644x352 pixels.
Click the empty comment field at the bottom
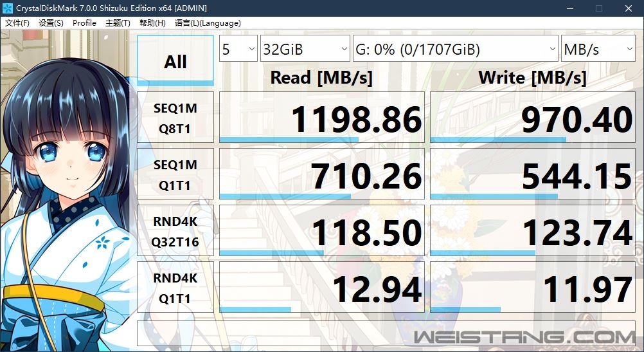pos(386,333)
